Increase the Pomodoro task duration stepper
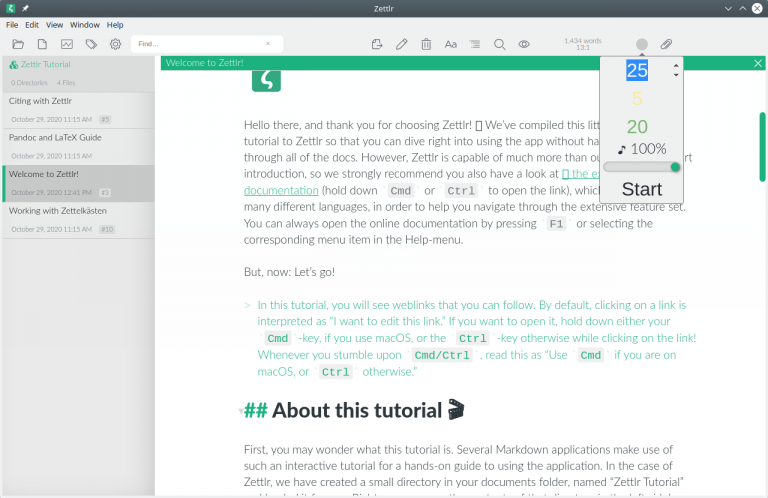The width and height of the screenshot is (768, 498). tap(676, 66)
